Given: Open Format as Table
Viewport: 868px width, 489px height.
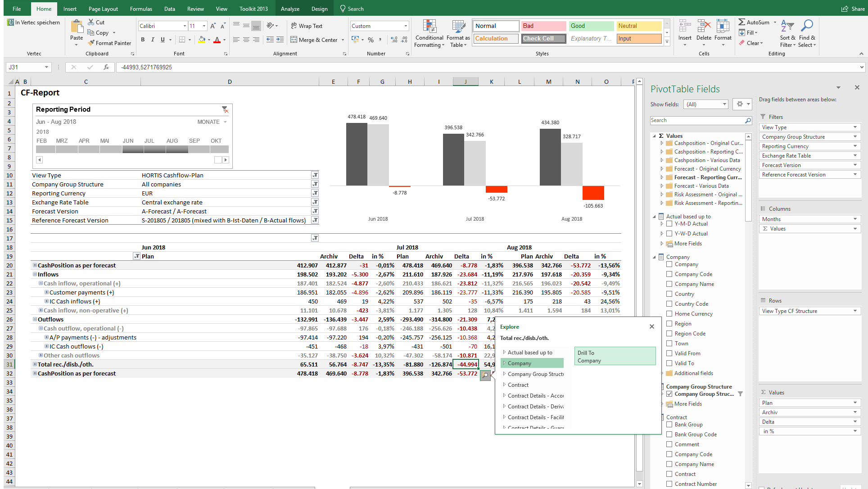Looking at the screenshot, I should pyautogui.click(x=458, y=34).
